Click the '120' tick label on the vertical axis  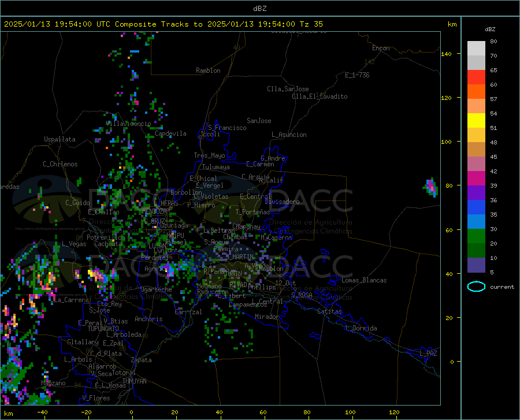tap(447, 98)
